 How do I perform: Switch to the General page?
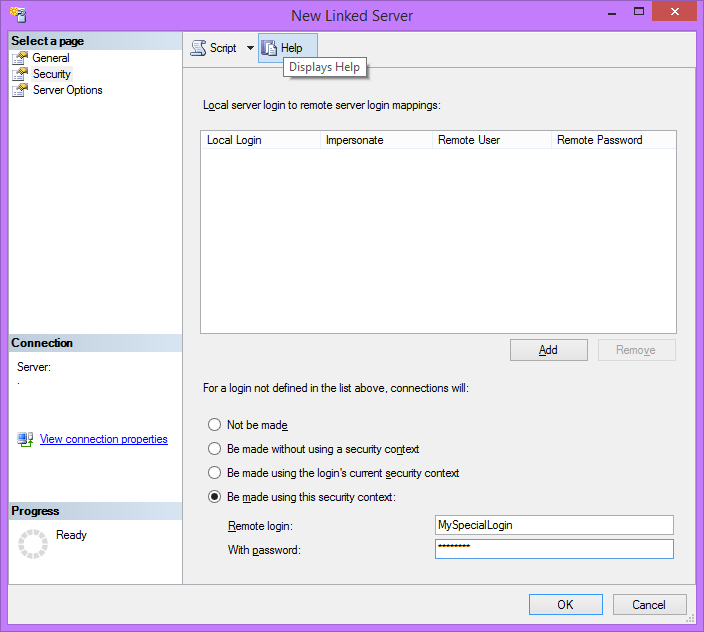51,58
